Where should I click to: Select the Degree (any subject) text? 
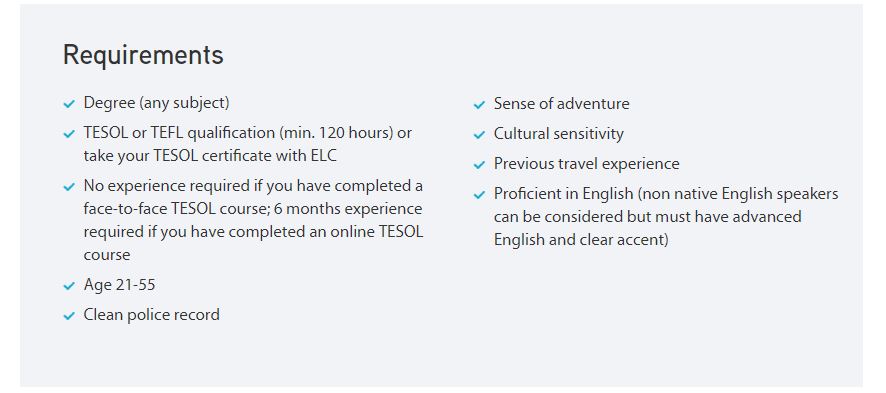click(157, 103)
